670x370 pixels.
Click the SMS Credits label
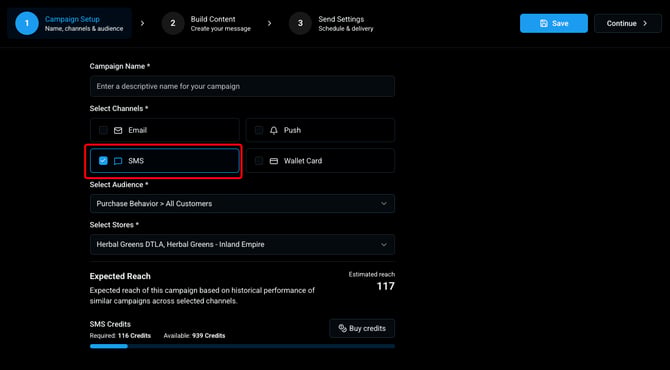[110, 324]
